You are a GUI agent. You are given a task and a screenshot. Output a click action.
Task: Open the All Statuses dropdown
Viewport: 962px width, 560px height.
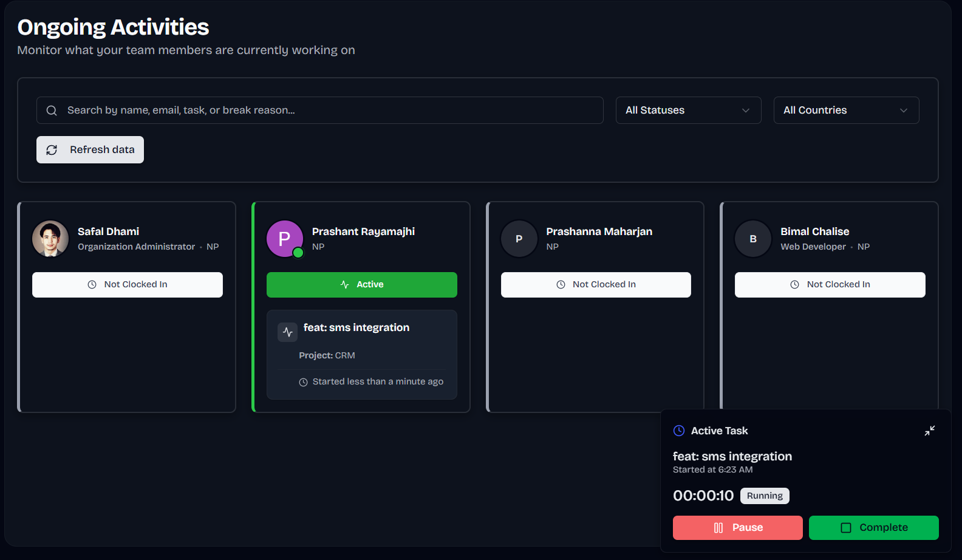click(x=688, y=111)
